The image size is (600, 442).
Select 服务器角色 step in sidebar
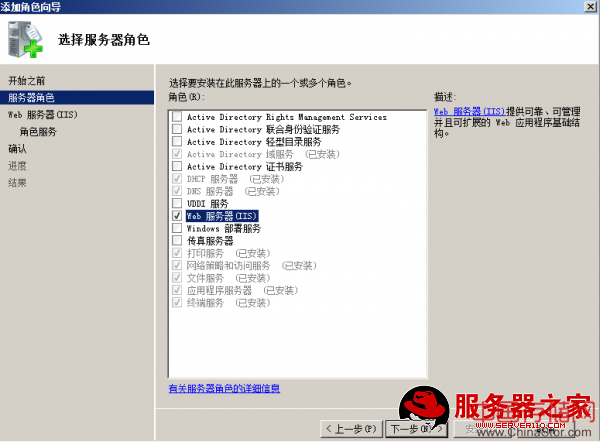tap(32, 97)
